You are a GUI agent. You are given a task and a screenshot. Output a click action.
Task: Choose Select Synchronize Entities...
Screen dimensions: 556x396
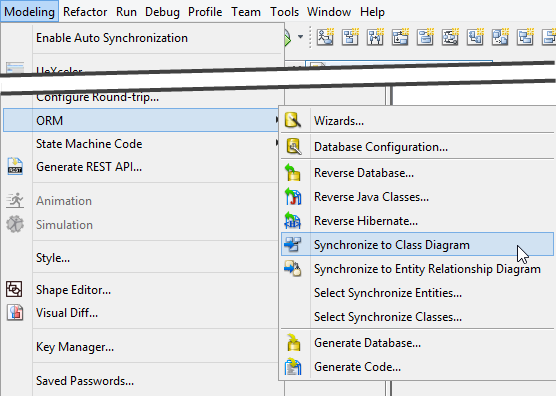pos(388,293)
